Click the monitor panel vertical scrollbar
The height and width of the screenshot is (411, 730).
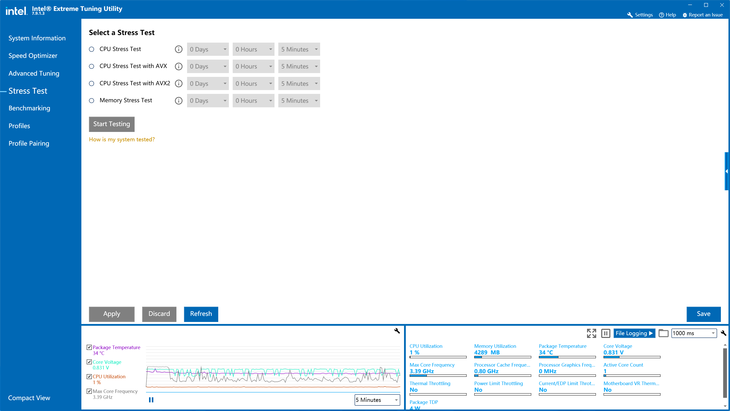pos(725,375)
